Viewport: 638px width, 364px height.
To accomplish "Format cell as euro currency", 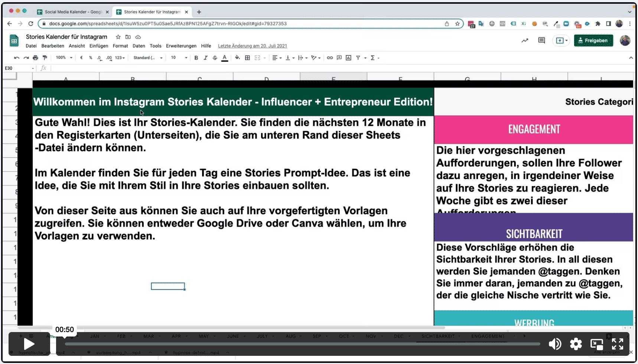I will 81,58.
